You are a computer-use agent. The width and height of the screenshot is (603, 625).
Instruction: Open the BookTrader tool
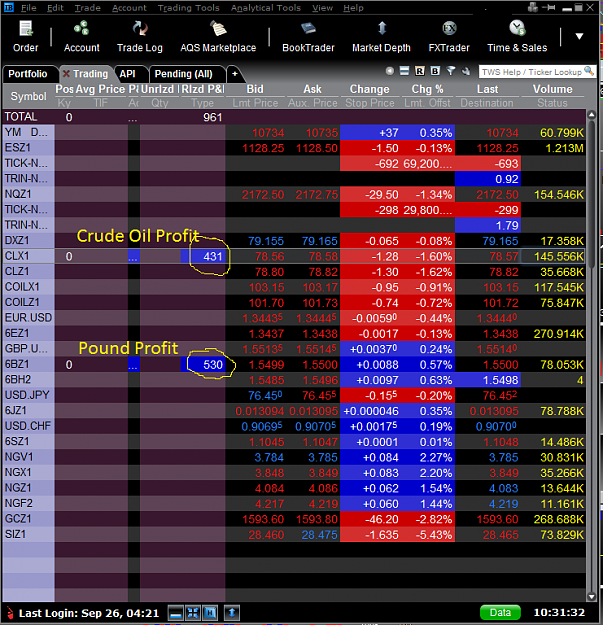(308, 36)
